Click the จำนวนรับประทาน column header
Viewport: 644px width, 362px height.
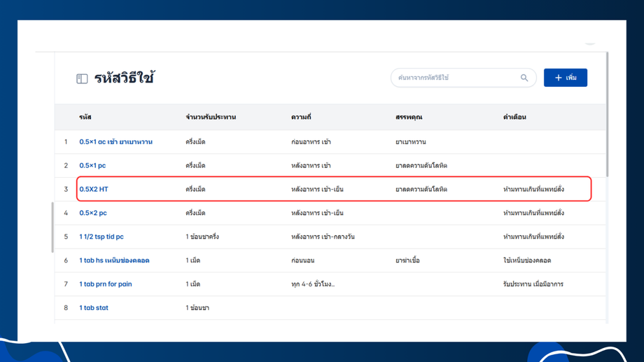(211, 117)
